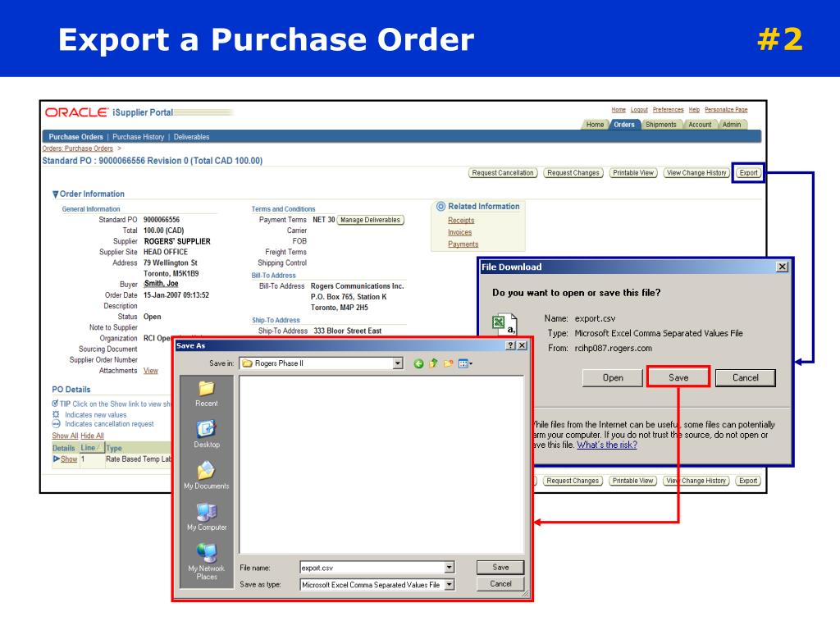Click Cancel in the Save As dialog
840x630 pixels.
(500, 584)
